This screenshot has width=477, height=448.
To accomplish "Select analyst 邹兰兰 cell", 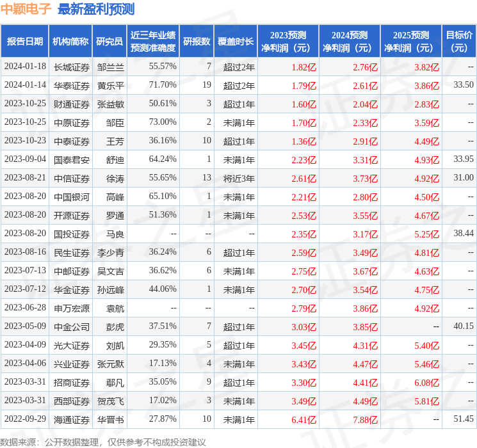I will 110,67.
